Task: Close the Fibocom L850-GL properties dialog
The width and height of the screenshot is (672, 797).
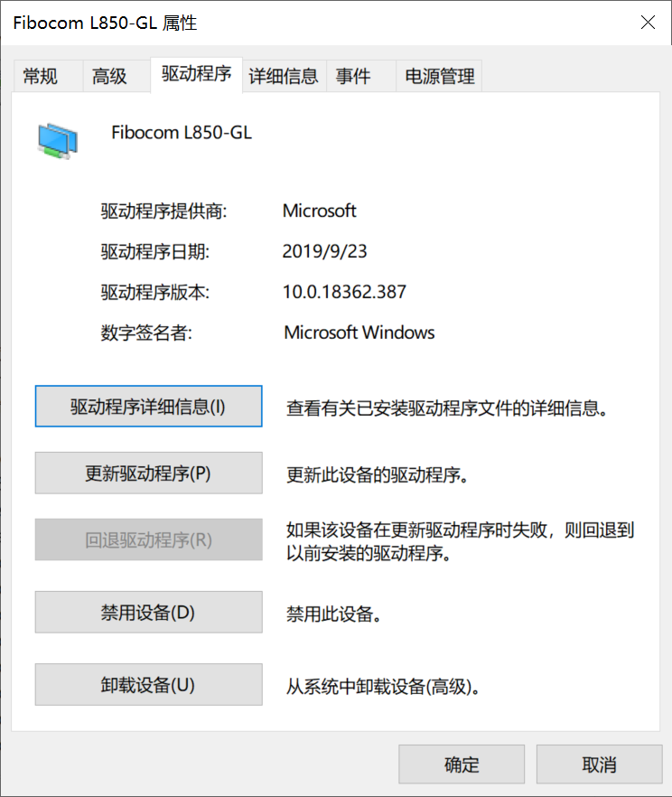Action: coord(648,23)
